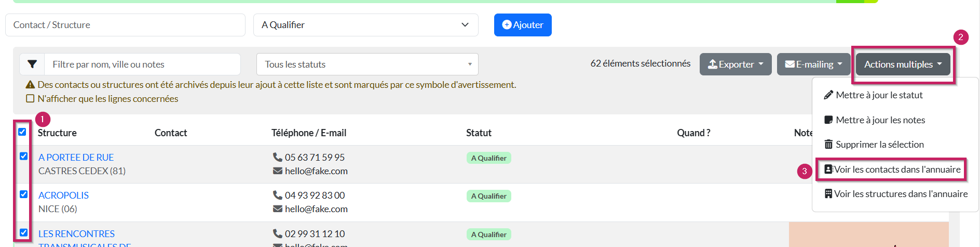The height and width of the screenshot is (247, 980).
Task: Click the funnel filter icon
Action: point(32,64)
